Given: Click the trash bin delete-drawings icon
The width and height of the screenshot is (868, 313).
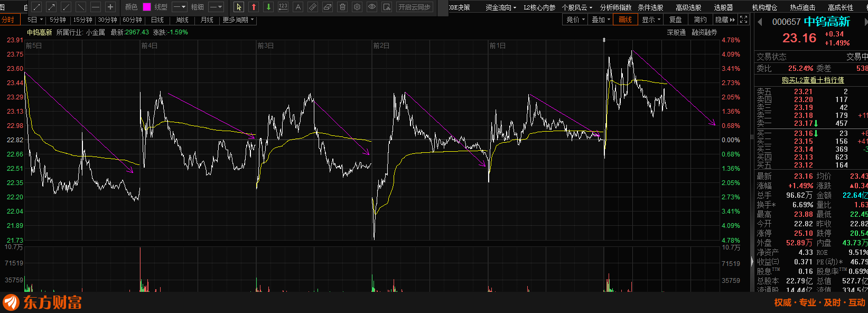Looking at the screenshot, I should [342, 7].
